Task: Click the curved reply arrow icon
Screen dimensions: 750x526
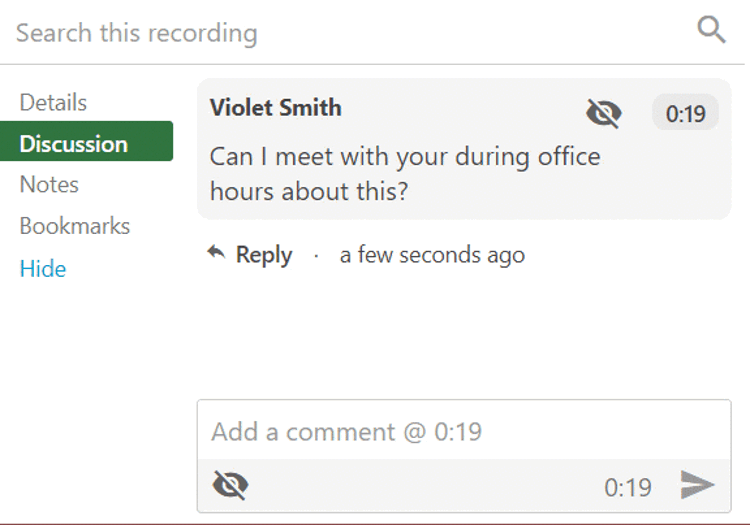Action: pyautogui.click(x=216, y=254)
